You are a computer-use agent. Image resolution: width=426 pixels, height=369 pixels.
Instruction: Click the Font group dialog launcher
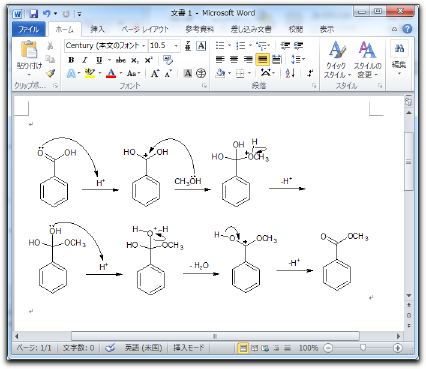pyautogui.click(x=204, y=86)
